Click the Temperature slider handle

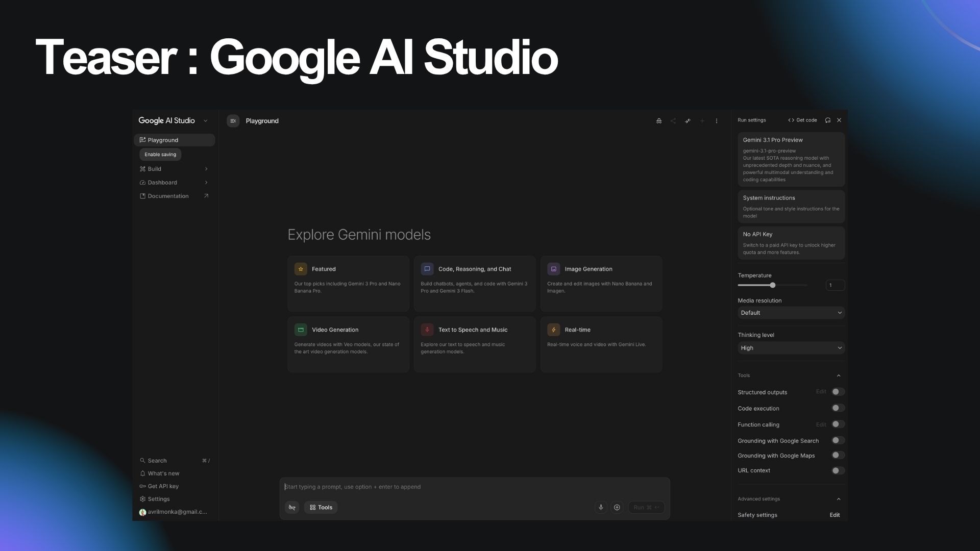point(773,285)
